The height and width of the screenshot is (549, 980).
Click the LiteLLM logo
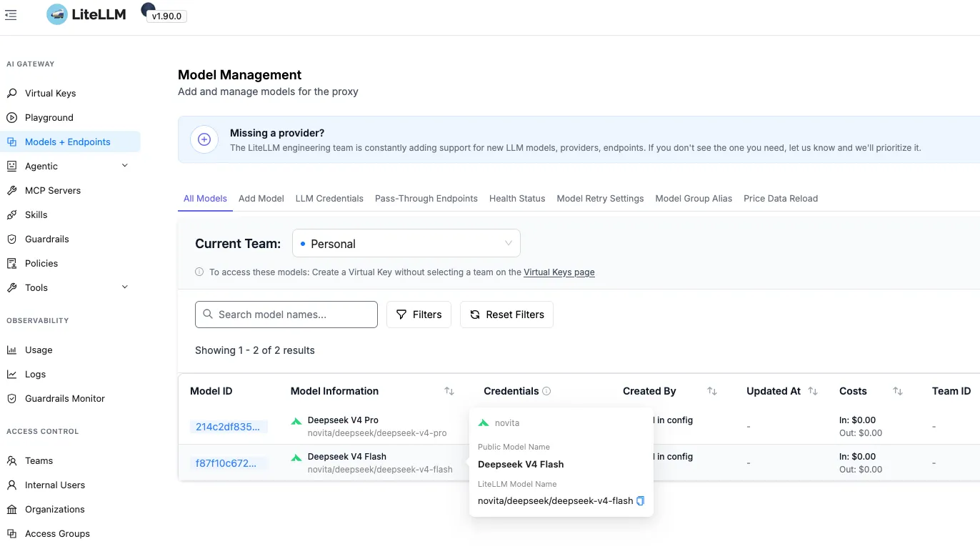coord(86,14)
